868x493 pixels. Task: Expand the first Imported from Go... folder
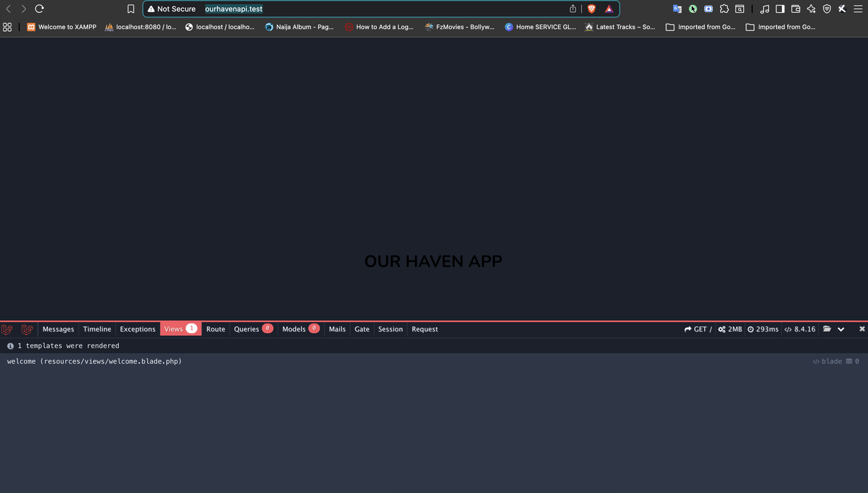pos(701,27)
